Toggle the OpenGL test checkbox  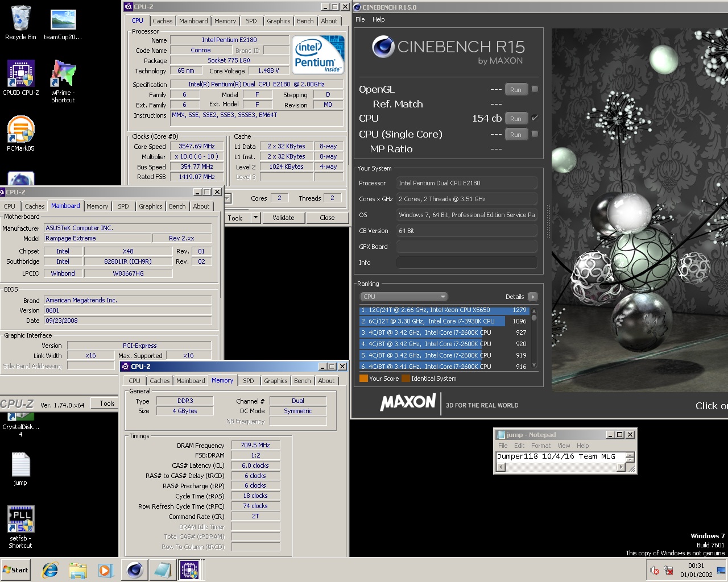click(x=535, y=89)
